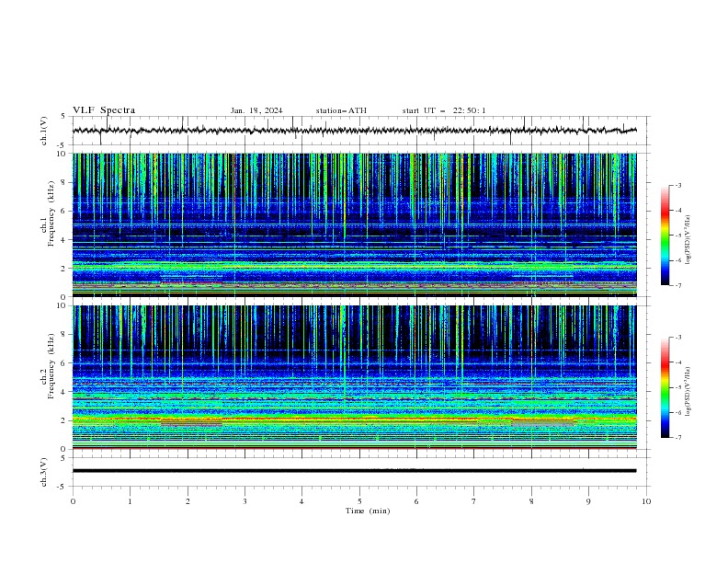Click inside the ch.2 spectrogram panel
The image size is (728, 563).
(355, 377)
